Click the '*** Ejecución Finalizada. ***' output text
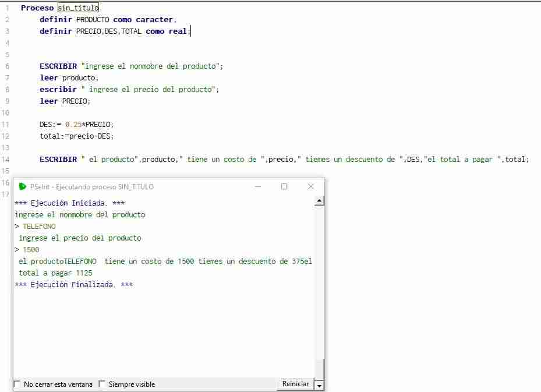 click(74, 285)
